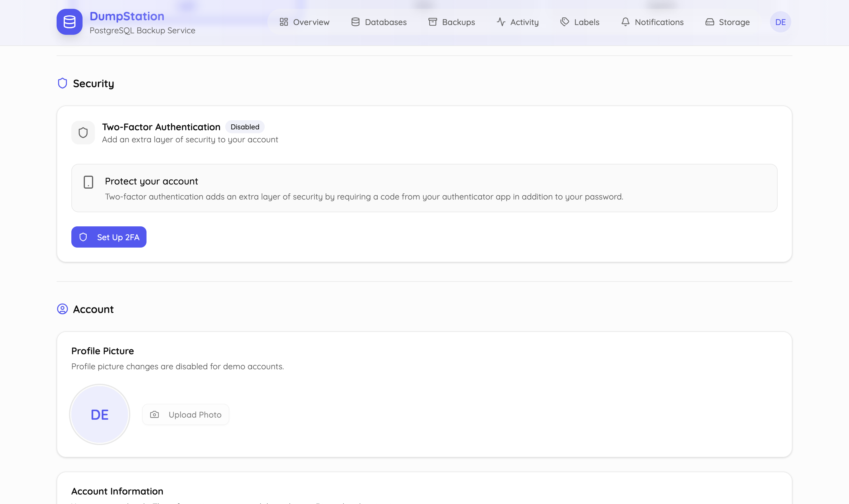The width and height of the screenshot is (849, 504).
Task: Click the shield icon beside Two-Factor Authentication
Action: point(83,132)
